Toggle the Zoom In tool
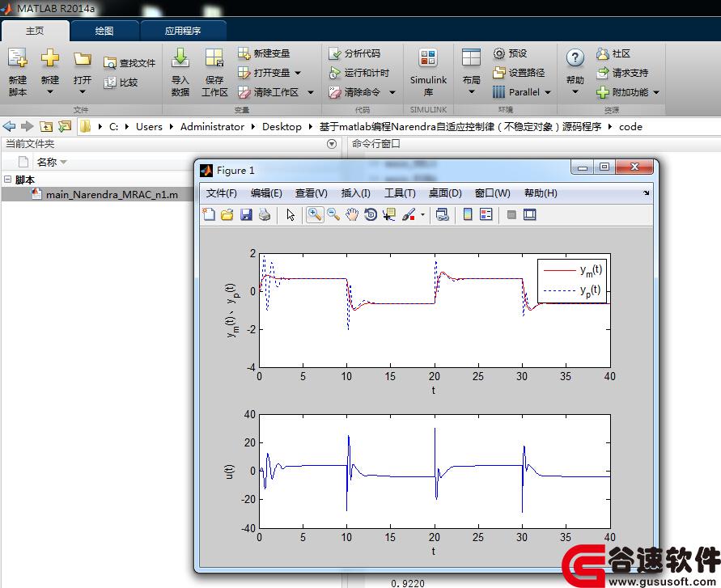 click(x=315, y=214)
